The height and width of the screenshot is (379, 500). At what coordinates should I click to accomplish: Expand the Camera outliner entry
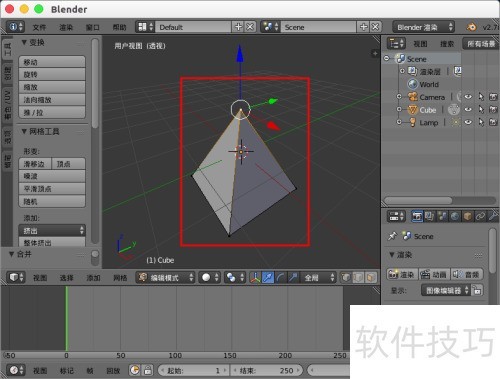(399, 97)
